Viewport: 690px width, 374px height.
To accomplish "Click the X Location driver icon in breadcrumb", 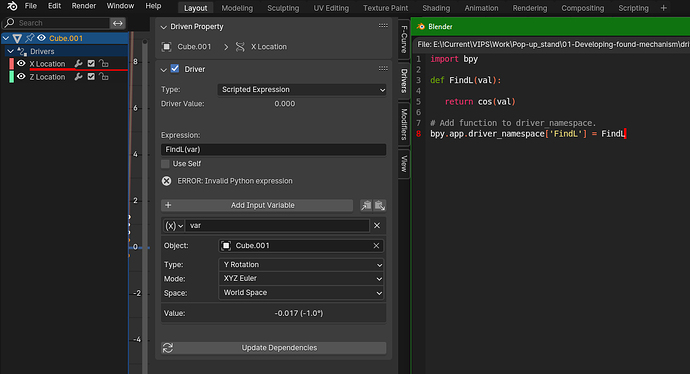I will (x=240, y=47).
